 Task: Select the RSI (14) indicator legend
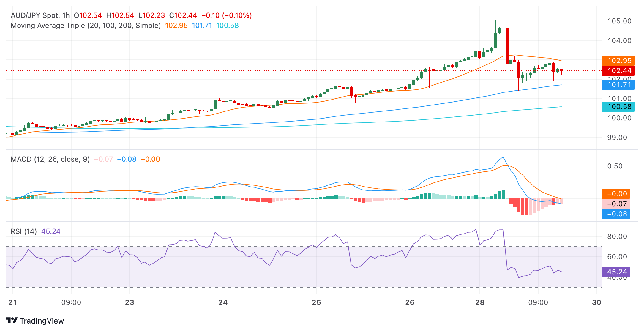(24, 231)
